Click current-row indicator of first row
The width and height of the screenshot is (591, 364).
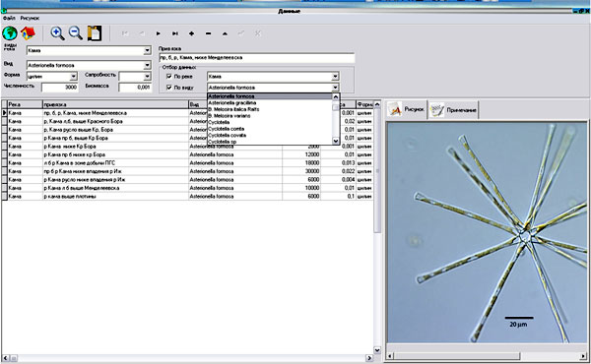pyautogui.click(x=4, y=112)
